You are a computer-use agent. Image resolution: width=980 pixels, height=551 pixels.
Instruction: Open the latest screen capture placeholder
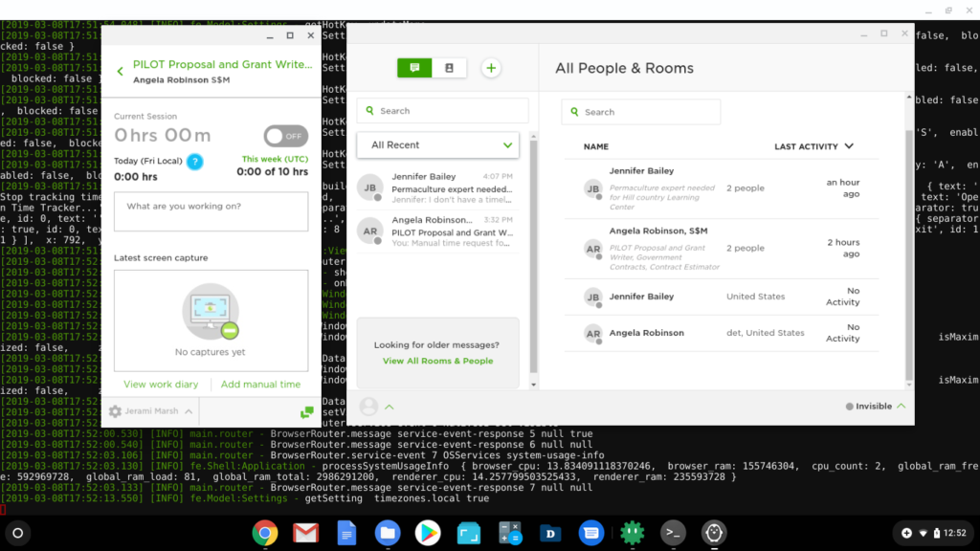(x=211, y=320)
